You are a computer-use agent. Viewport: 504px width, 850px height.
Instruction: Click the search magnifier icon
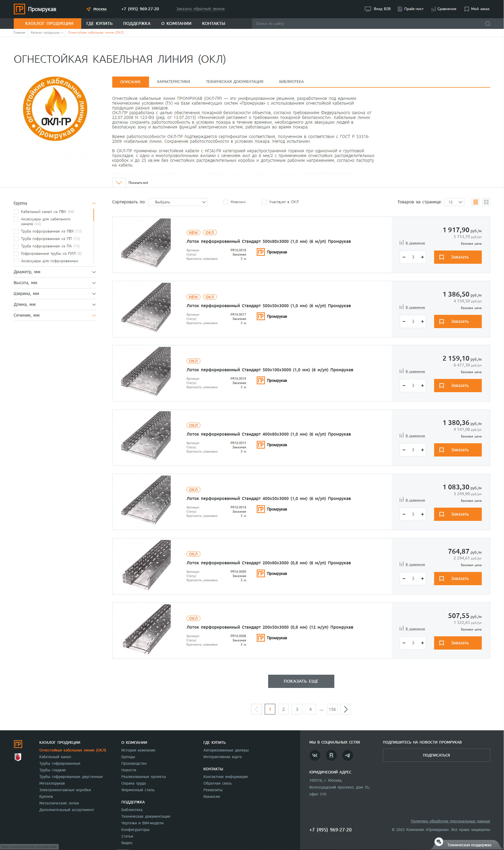(x=487, y=24)
